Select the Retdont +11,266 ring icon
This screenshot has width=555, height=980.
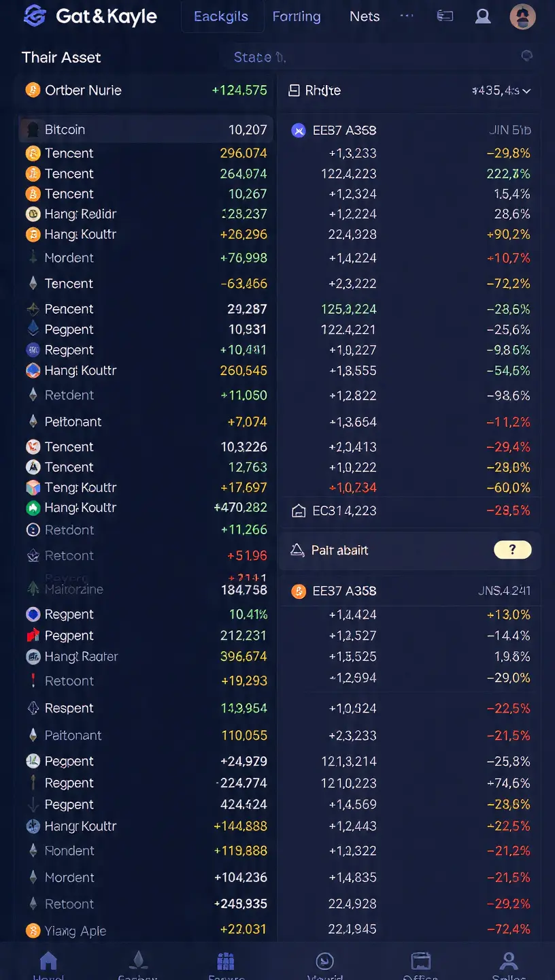pyautogui.click(x=33, y=529)
